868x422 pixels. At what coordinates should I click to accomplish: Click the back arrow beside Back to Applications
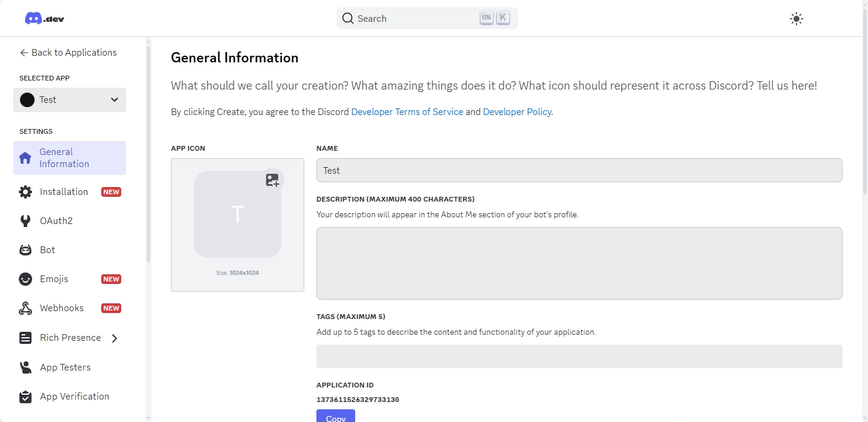pyautogui.click(x=24, y=53)
